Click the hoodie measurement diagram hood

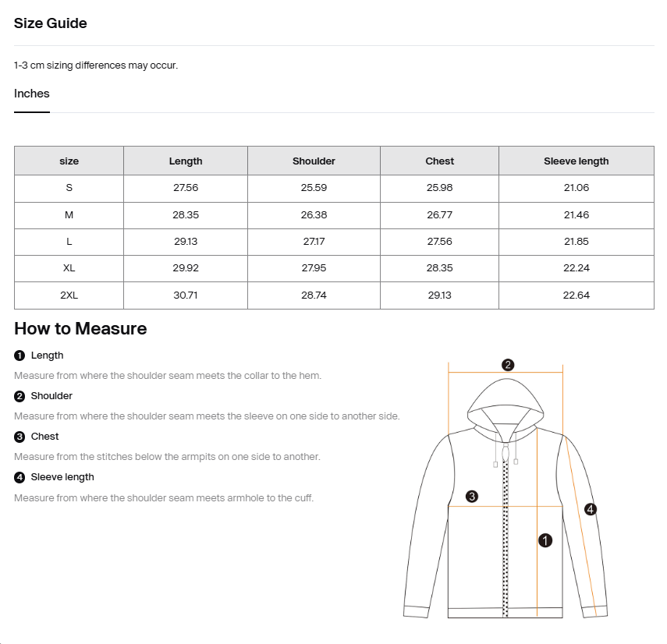(506, 402)
